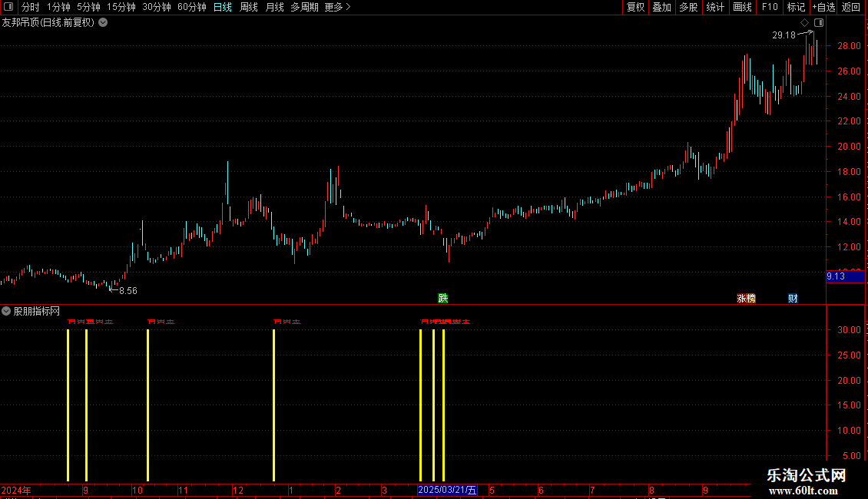Open the 统计 statistics tool
This screenshot has width=868, height=499.
714,7
